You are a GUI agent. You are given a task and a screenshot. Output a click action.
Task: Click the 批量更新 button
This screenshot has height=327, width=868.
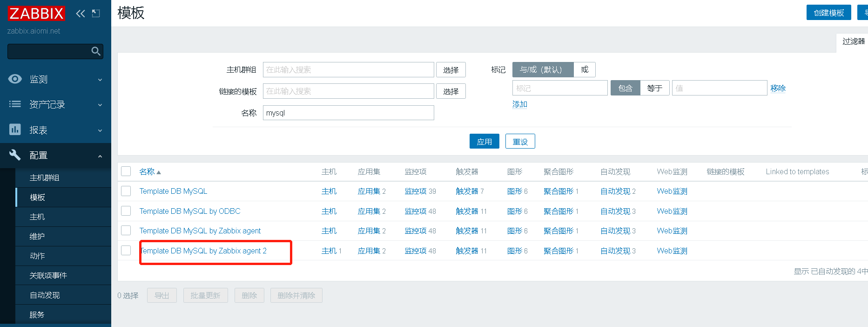(x=205, y=295)
